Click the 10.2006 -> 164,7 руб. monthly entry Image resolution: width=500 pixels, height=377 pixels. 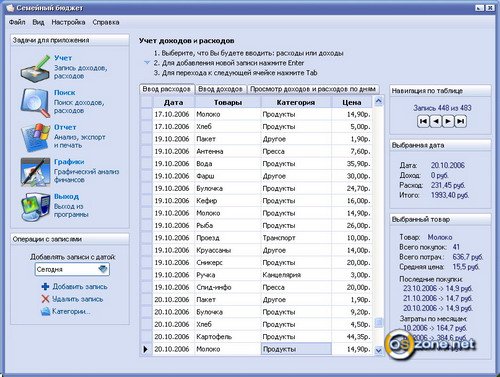[x=435, y=328]
